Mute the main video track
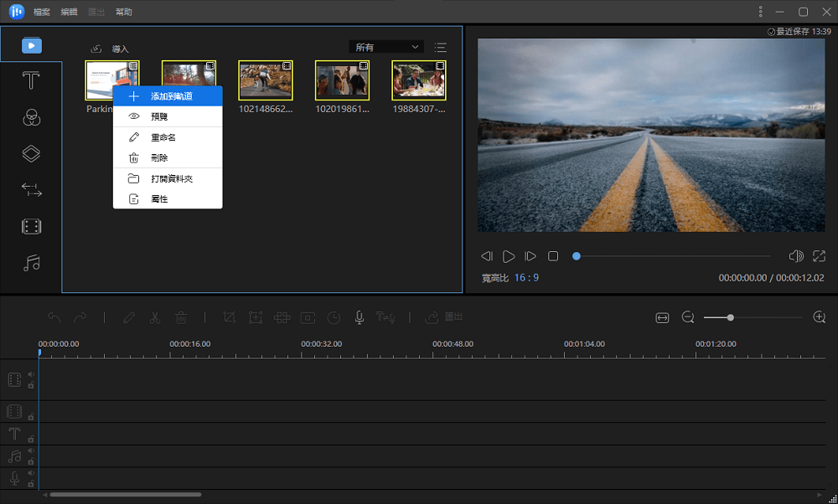838x504 pixels. [31, 375]
